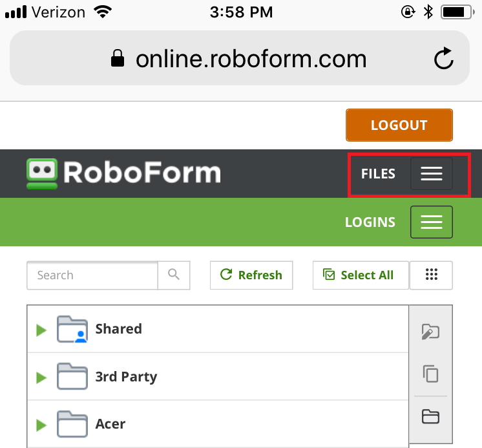The image size is (482, 448).
Task: Click the Refresh button
Action: coord(251,275)
